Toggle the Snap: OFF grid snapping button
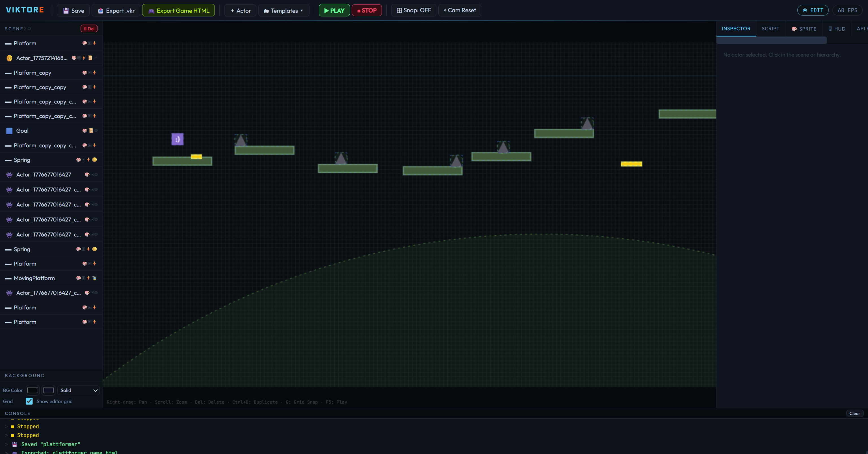This screenshot has height=454, width=868. (x=414, y=10)
